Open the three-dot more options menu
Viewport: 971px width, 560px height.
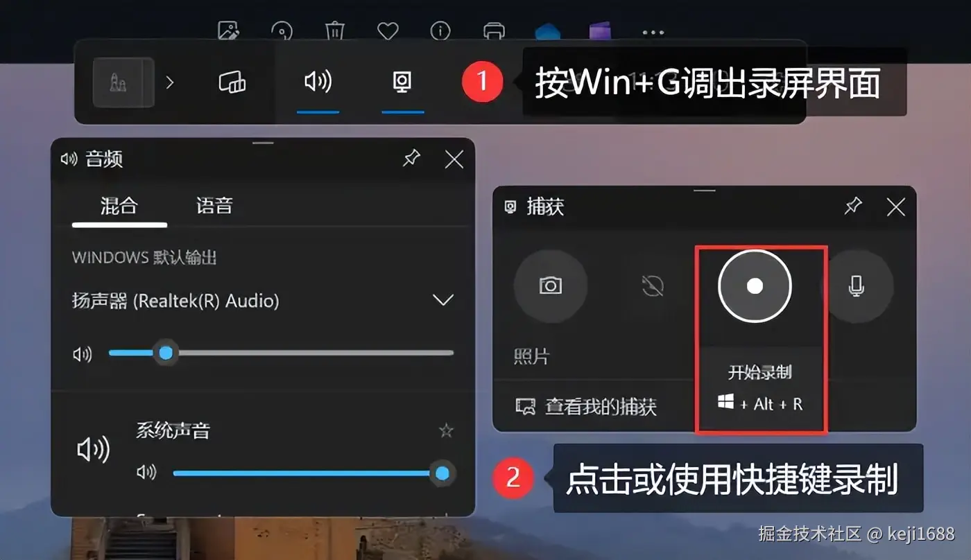click(x=653, y=32)
